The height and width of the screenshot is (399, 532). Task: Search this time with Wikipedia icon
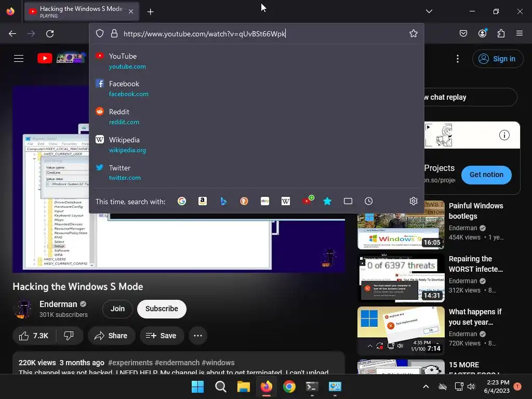286,201
